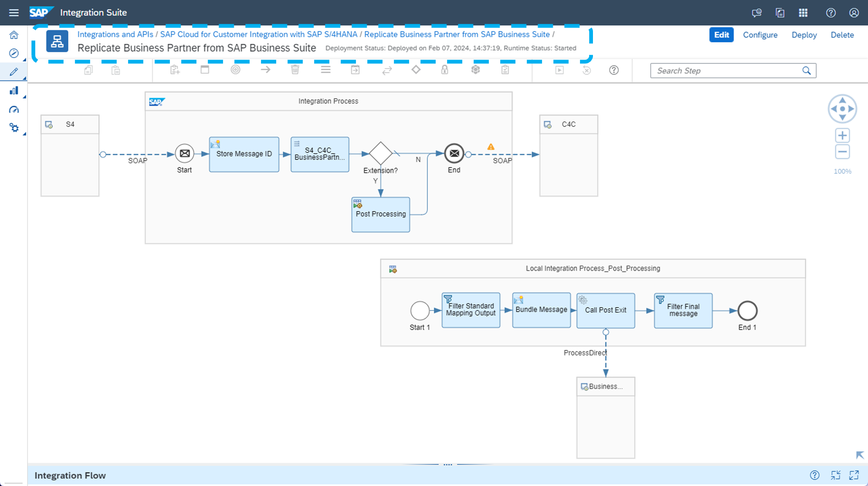Select the Filter Standard Mapping Output step
Image resolution: width=868 pixels, height=486 pixels.
click(471, 310)
